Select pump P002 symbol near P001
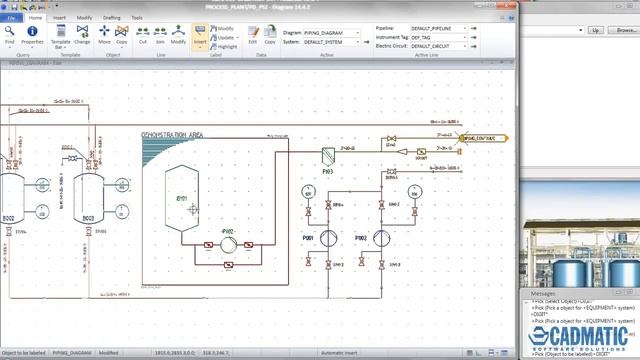The height and width of the screenshot is (360, 640). [381, 238]
